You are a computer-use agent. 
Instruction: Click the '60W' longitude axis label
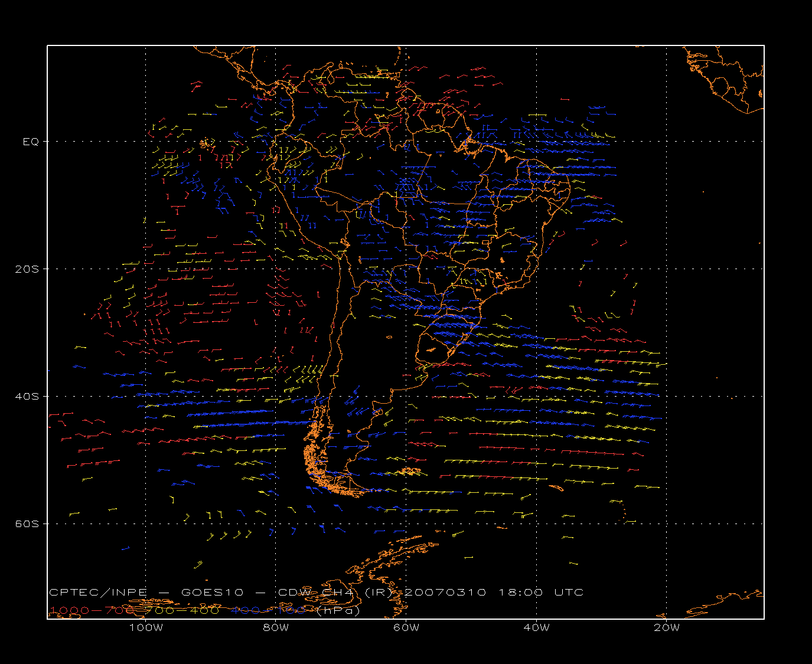pyautogui.click(x=406, y=627)
